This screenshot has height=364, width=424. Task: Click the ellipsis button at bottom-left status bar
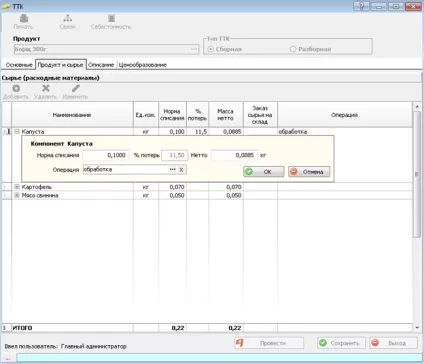click(x=8, y=358)
